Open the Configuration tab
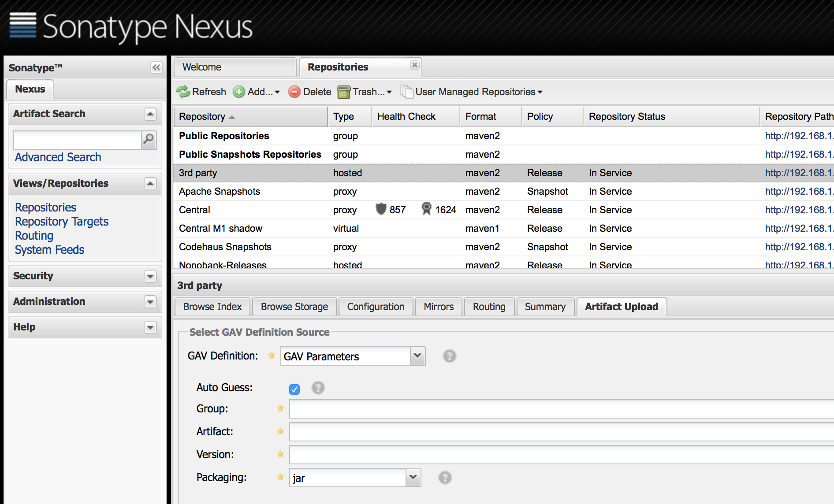Screen dimensions: 834x504 click(x=376, y=307)
